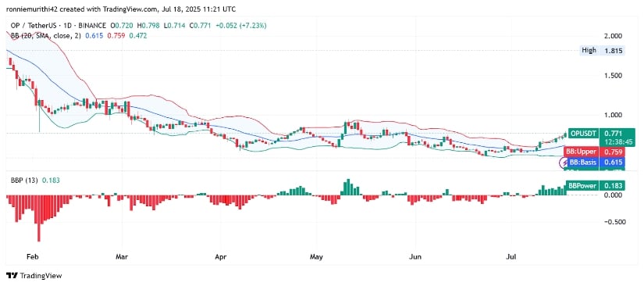This screenshot has height=286, width=644.
Task: Click the red 0.759 BB legend value
Action: 116,36
